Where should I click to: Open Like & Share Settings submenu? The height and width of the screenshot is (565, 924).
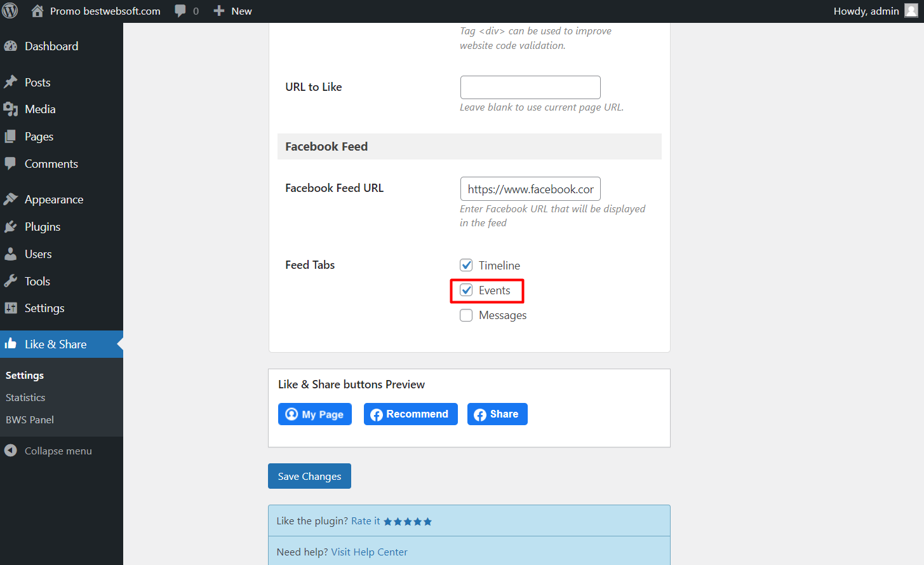click(25, 375)
